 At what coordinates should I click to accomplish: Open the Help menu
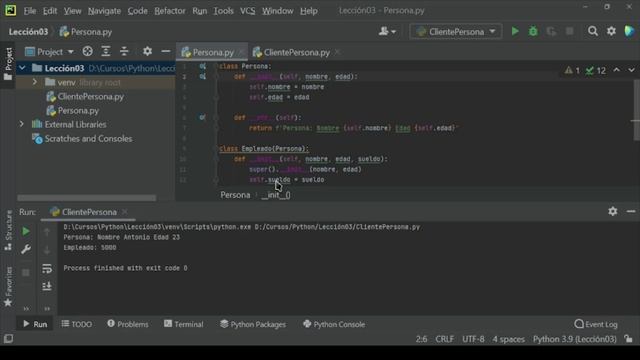click(x=309, y=11)
